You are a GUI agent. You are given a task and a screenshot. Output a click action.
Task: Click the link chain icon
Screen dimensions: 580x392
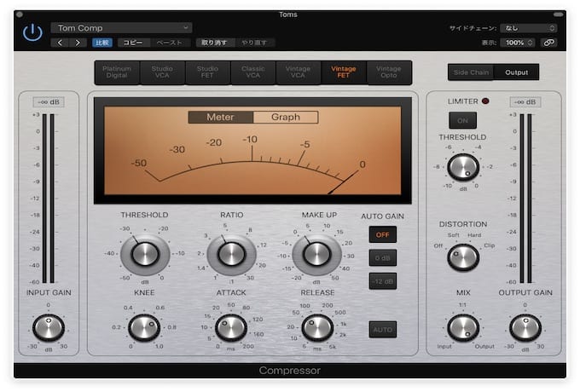(x=549, y=42)
